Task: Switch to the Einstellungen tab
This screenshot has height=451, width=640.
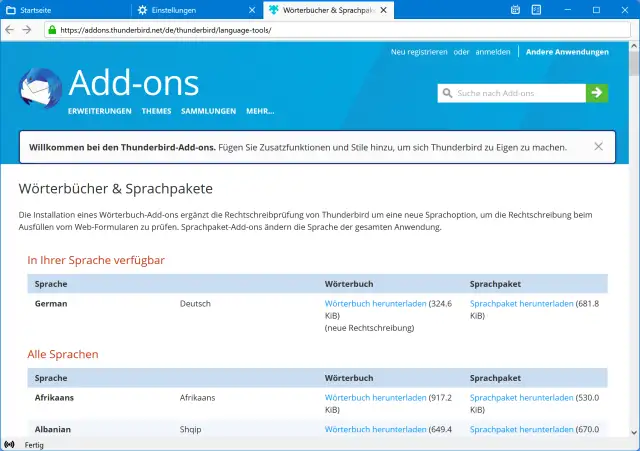Action: pos(197,10)
